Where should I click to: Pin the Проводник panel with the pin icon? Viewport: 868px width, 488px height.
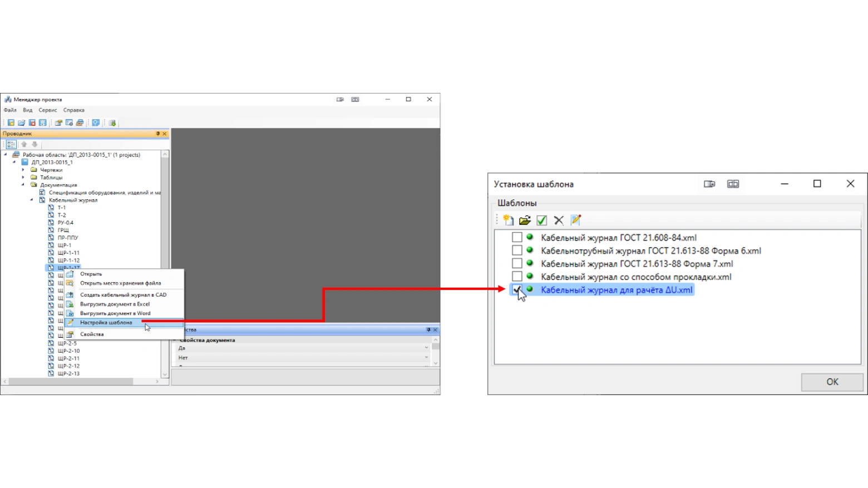pyautogui.click(x=158, y=134)
